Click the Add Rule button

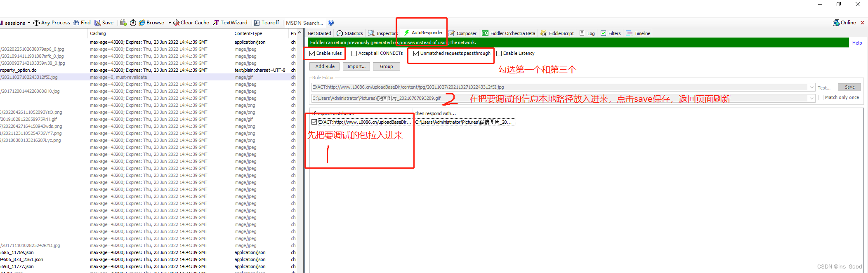pyautogui.click(x=325, y=66)
